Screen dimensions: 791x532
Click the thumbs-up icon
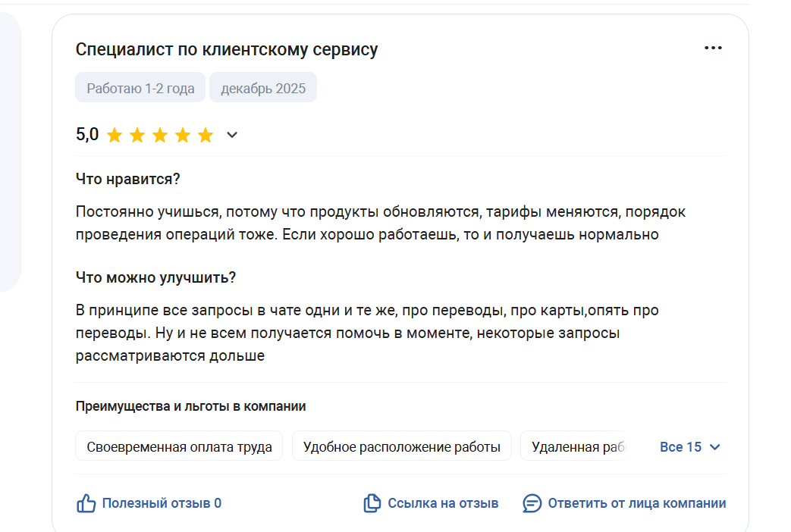86,503
